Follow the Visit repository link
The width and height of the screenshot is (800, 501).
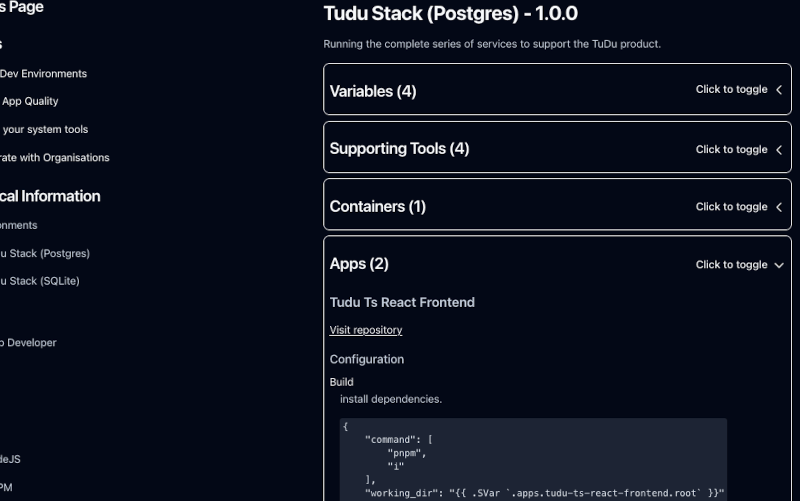[366, 330]
